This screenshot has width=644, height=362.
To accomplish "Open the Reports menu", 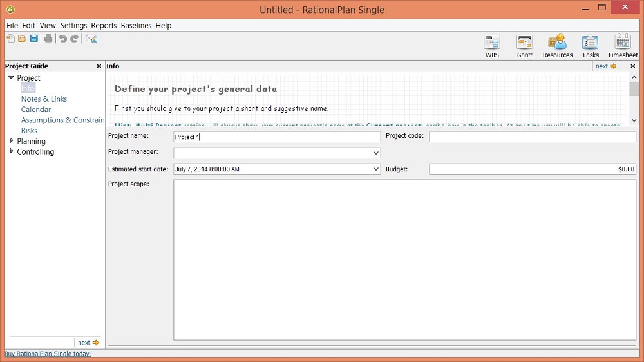I will pyautogui.click(x=104, y=26).
